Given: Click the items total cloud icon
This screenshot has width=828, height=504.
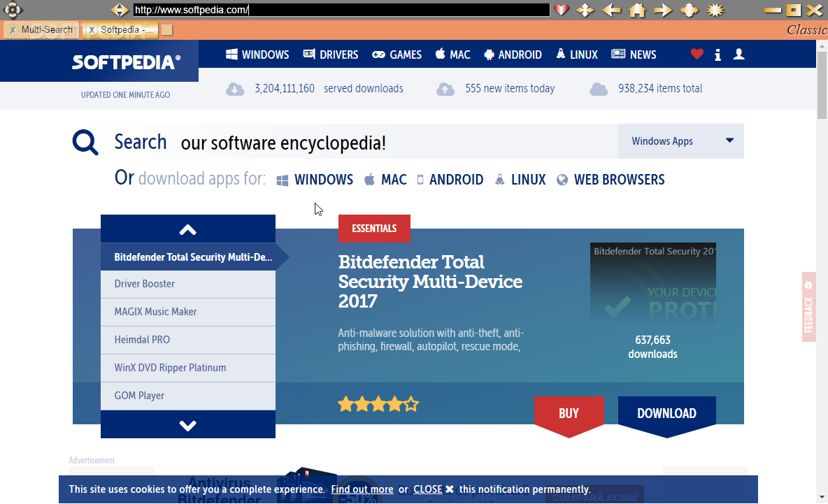Looking at the screenshot, I should tap(599, 89).
